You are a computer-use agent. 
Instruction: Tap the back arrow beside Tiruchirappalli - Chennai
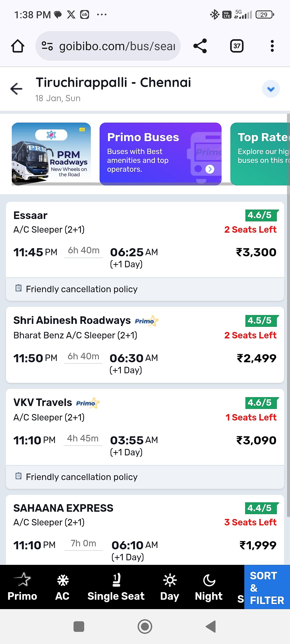click(x=16, y=89)
